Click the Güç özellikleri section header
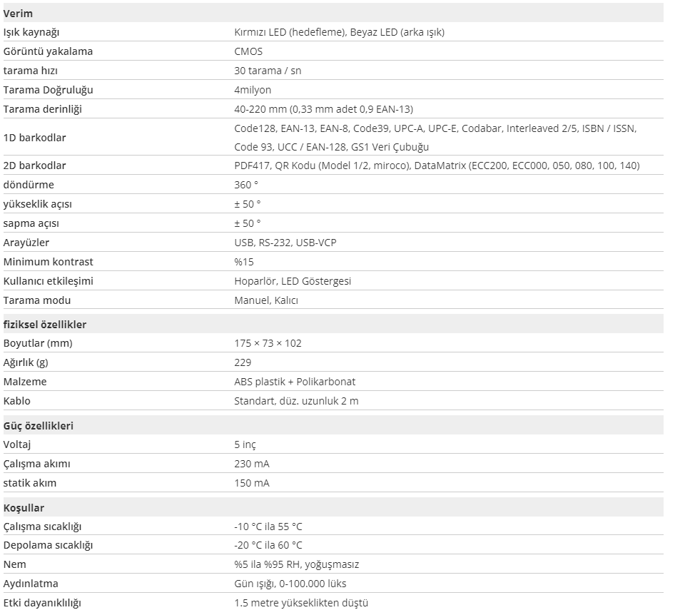 coord(39,425)
